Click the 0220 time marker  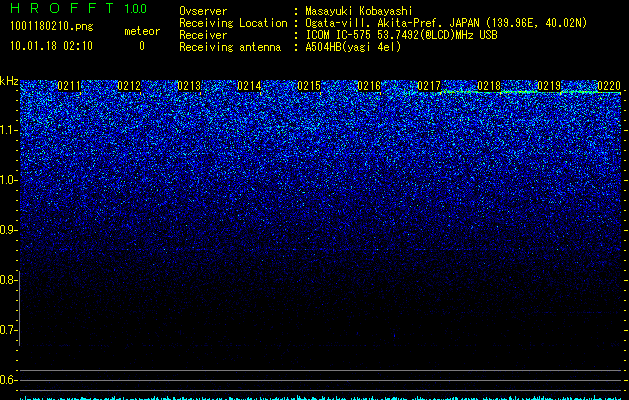click(x=609, y=86)
